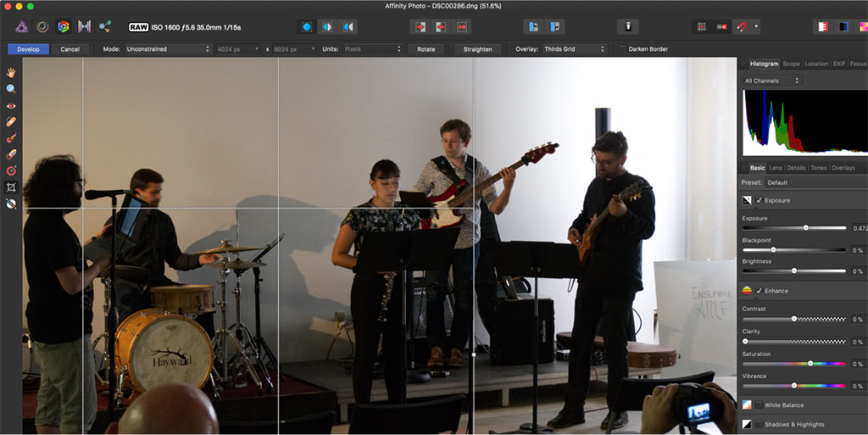Switch to the EXIF tab
The image size is (868, 435).
coord(839,64)
